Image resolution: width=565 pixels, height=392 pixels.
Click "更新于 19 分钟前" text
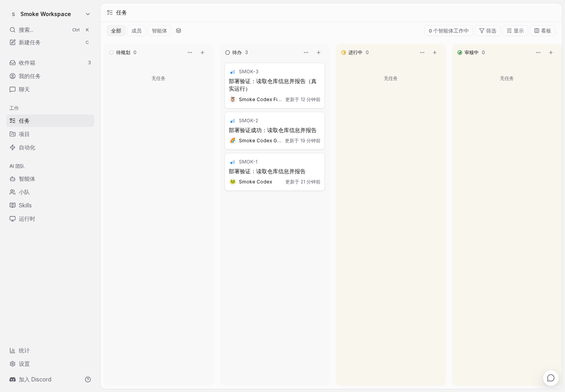tap(303, 141)
